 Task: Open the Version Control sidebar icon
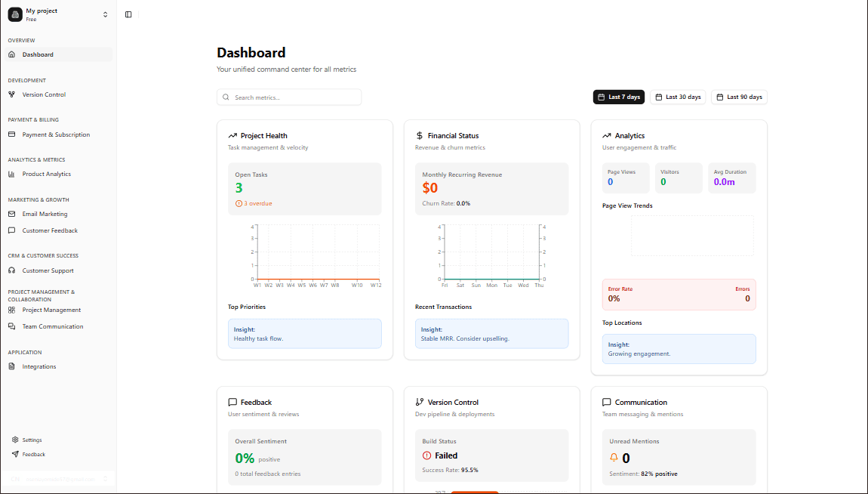pyautogui.click(x=13, y=94)
